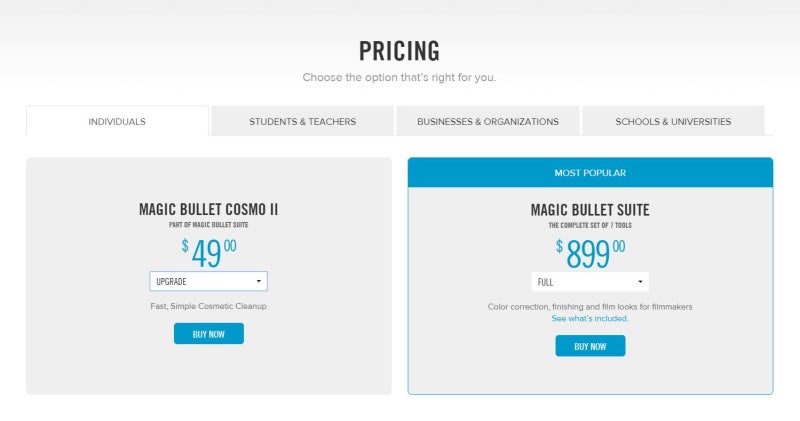
Task: Click the Most Popular banner
Action: 590,172
